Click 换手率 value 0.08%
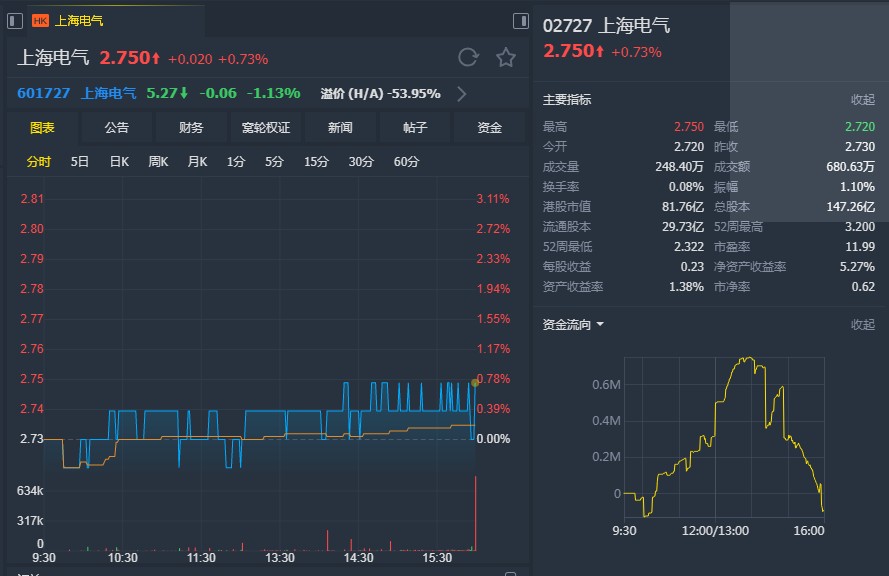Viewport: 889px width, 576px height. [686, 187]
